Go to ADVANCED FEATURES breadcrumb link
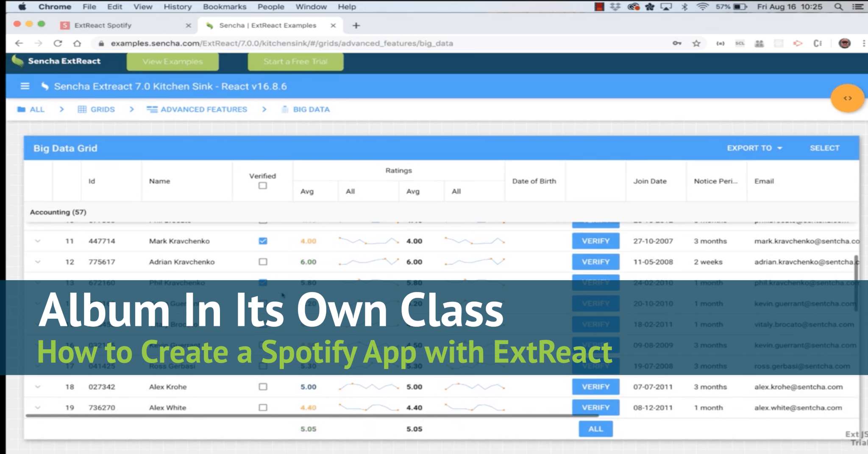 click(197, 109)
